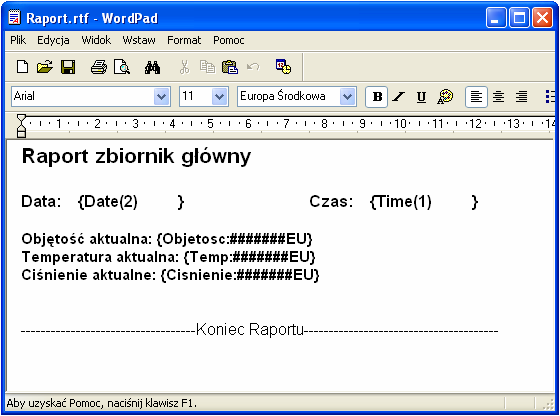The height and width of the screenshot is (416, 560).
Task: Click inside the Arial font name field
Action: [83, 96]
